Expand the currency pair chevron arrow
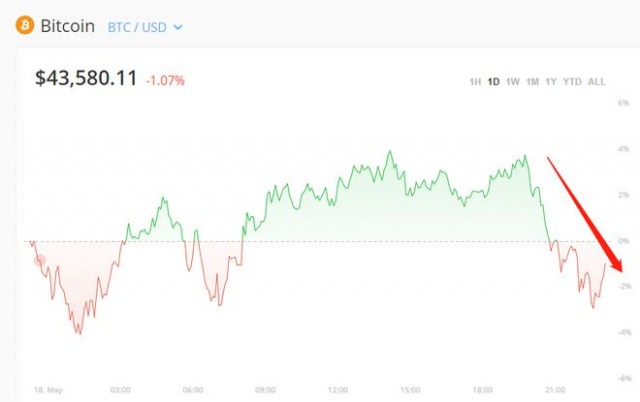This screenshot has width=640, height=402. [178, 28]
